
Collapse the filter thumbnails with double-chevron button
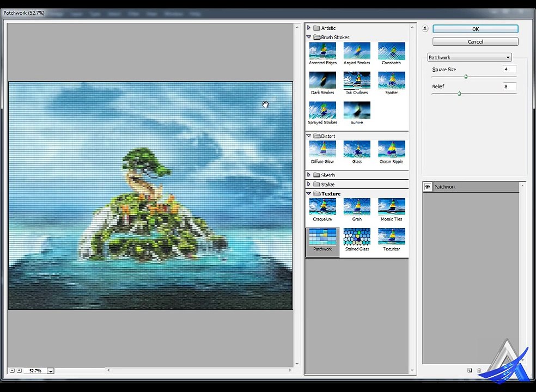point(425,29)
